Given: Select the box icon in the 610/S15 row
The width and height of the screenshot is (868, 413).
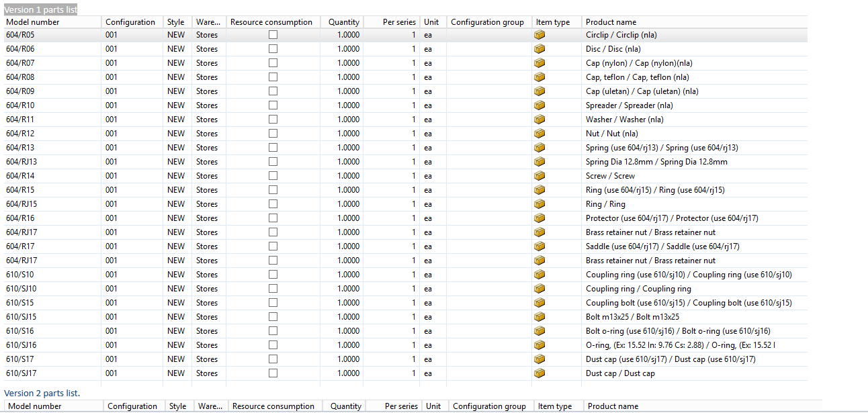Looking at the screenshot, I should point(539,302).
